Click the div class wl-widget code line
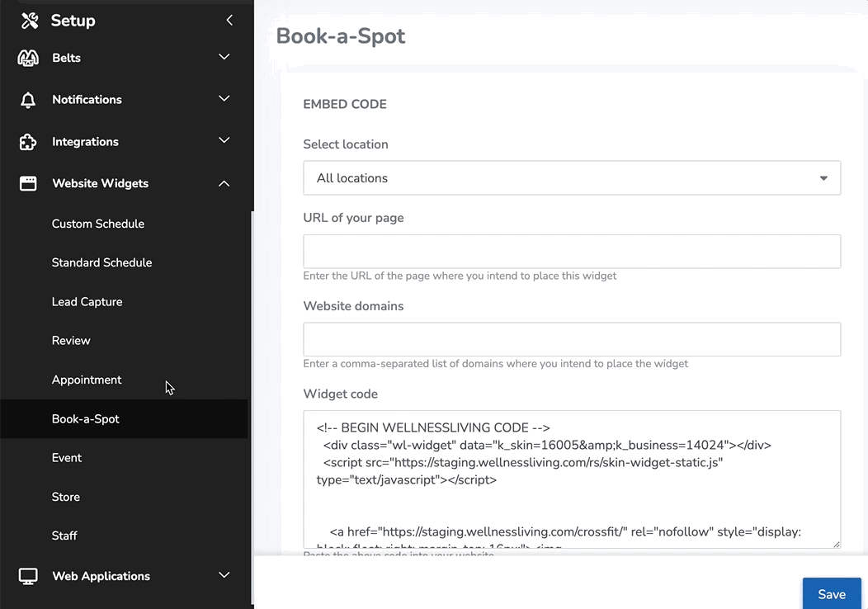 (547, 445)
